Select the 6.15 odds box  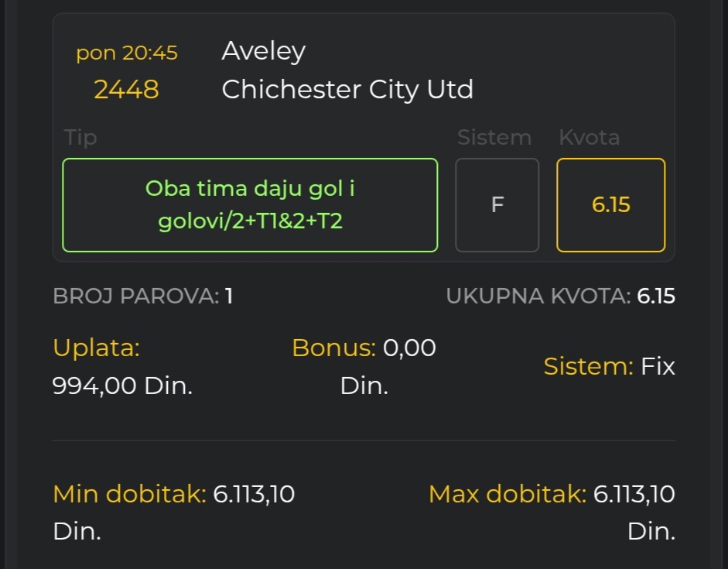pos(610,205)
